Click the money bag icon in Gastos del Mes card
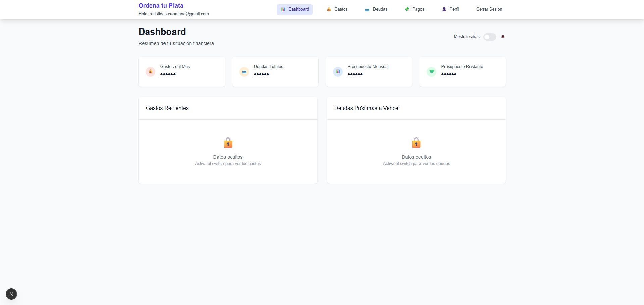This screenshot has width=644, height=305. tap(150, 72)
